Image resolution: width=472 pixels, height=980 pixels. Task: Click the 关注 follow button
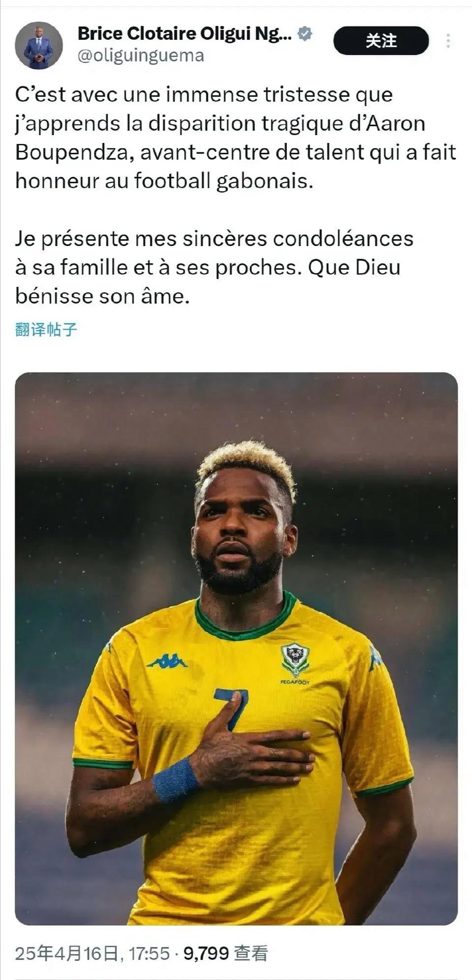coord(381,40)
